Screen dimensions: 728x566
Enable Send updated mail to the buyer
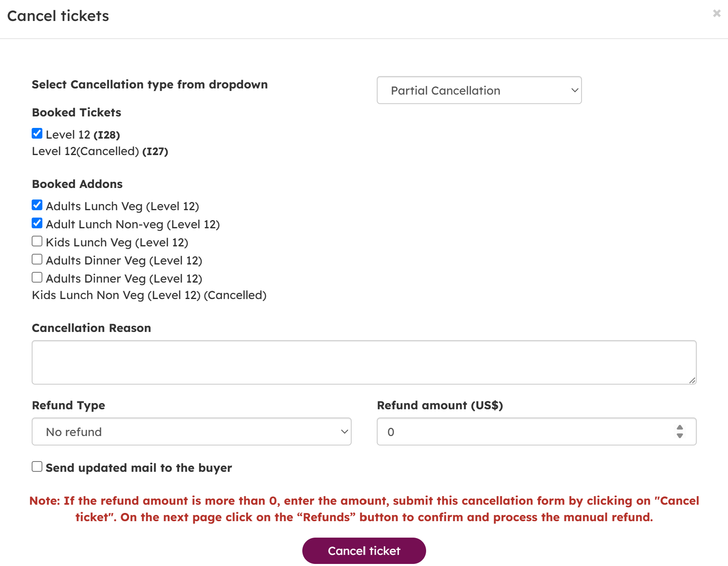pos(37,466)
